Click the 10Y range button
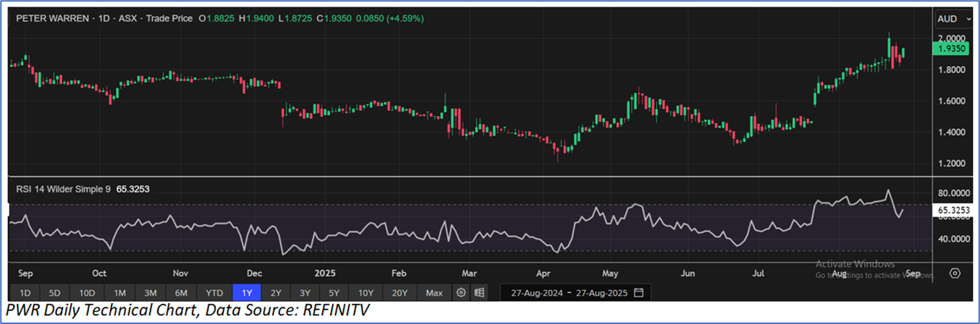 pyautogui.click(x=366, y=293)
